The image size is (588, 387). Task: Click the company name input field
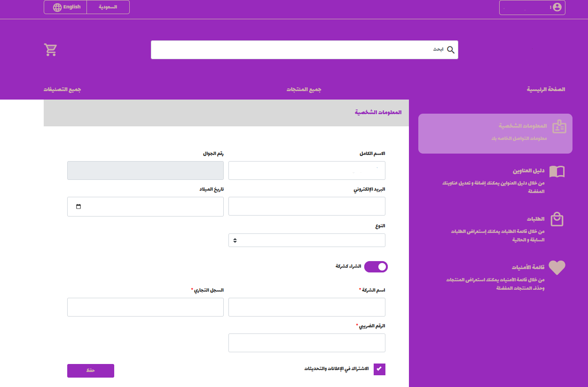306,307
